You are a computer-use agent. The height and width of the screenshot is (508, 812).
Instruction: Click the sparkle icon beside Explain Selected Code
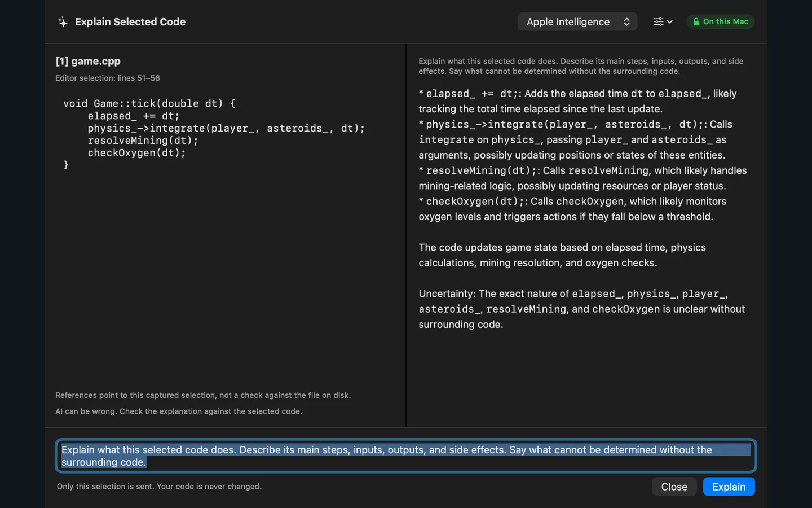tap(63, 22)
